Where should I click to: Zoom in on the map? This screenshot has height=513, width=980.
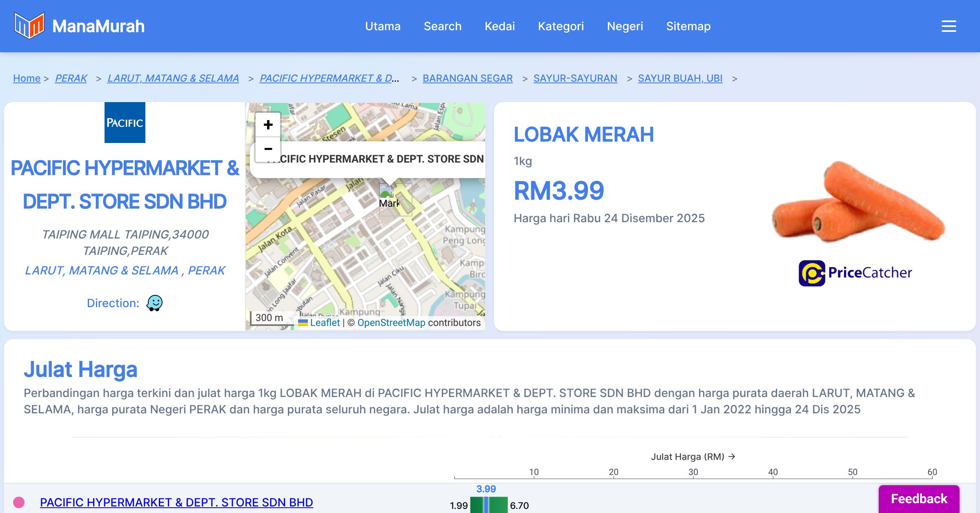268,125
